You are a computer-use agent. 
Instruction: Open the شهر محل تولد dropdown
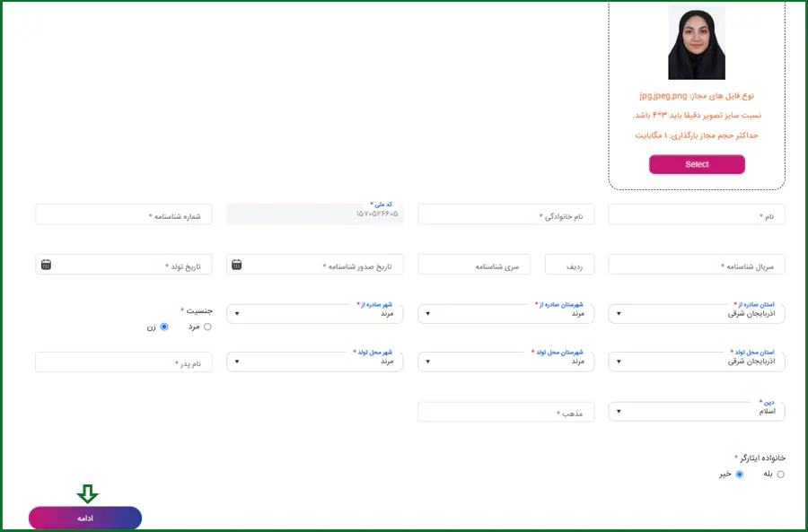(x=314, y=362)
